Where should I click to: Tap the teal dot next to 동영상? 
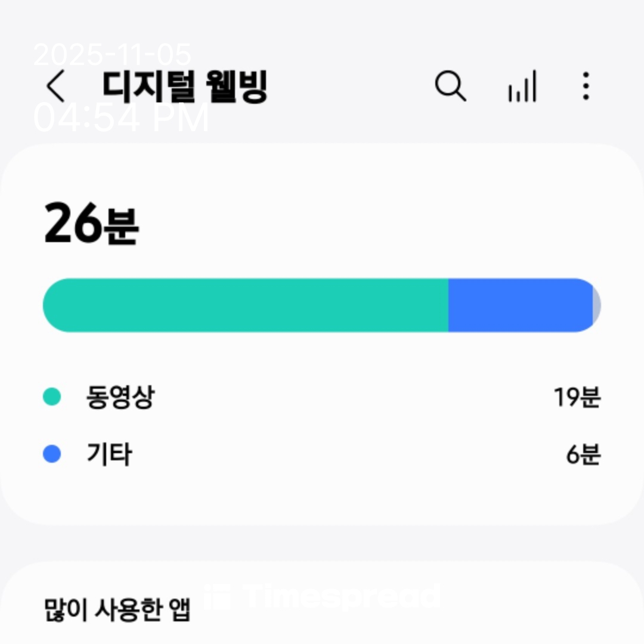[52, 397]
